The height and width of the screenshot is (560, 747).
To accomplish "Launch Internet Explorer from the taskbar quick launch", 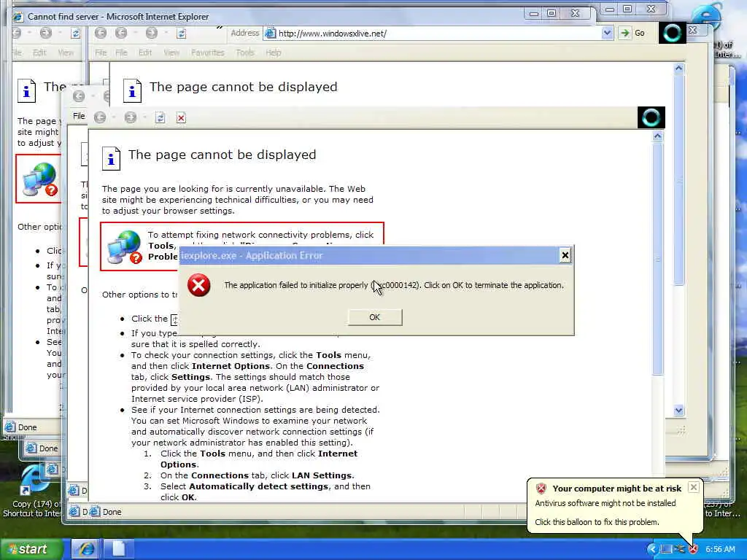I will coord(87,549).
